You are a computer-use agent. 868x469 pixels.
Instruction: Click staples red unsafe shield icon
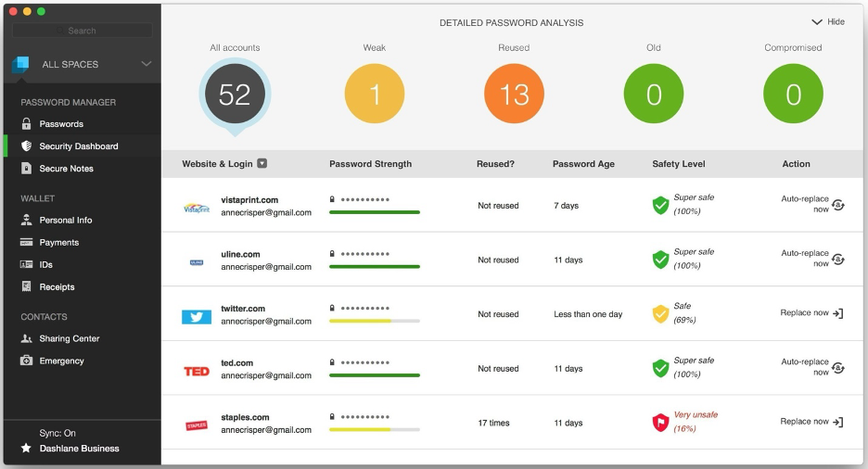[660, 423]
